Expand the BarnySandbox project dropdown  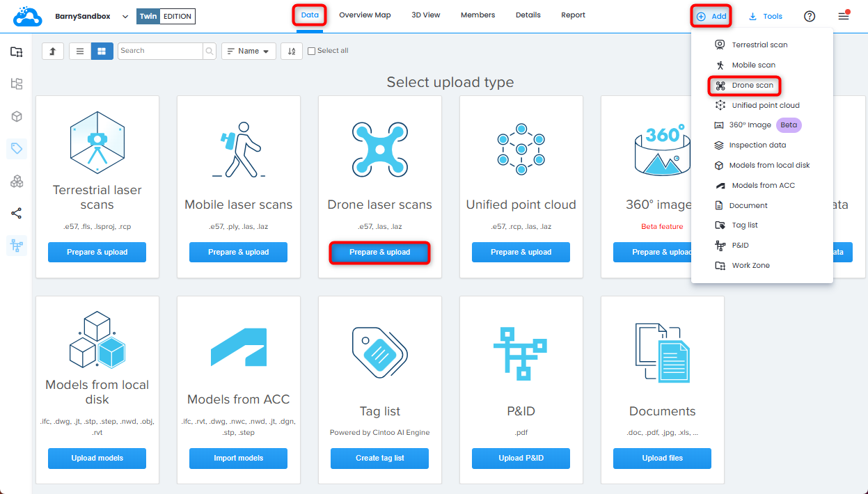pyautogui.click(x=125, y=16)
